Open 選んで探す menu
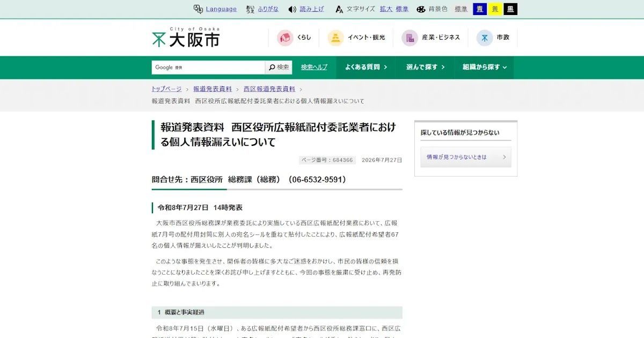Viewport: 644px width, 338px height. click(x=425, y=67)
